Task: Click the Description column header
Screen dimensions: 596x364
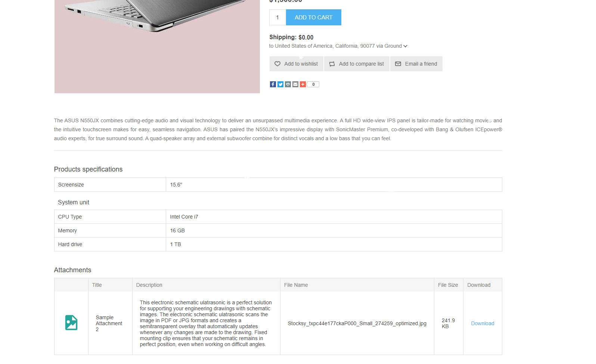Action: pyautogui.click(x=149, y=285)
